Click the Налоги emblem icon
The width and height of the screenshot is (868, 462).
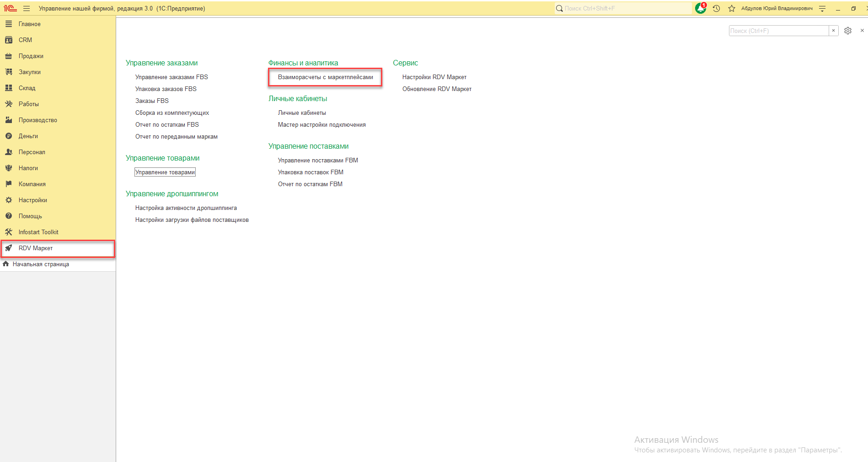[x=9, y=168]
